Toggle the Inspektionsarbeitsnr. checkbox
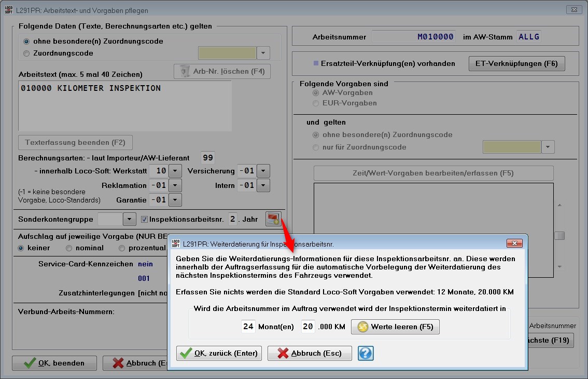Viewport: 588px width, 379px height. point(145,219)
